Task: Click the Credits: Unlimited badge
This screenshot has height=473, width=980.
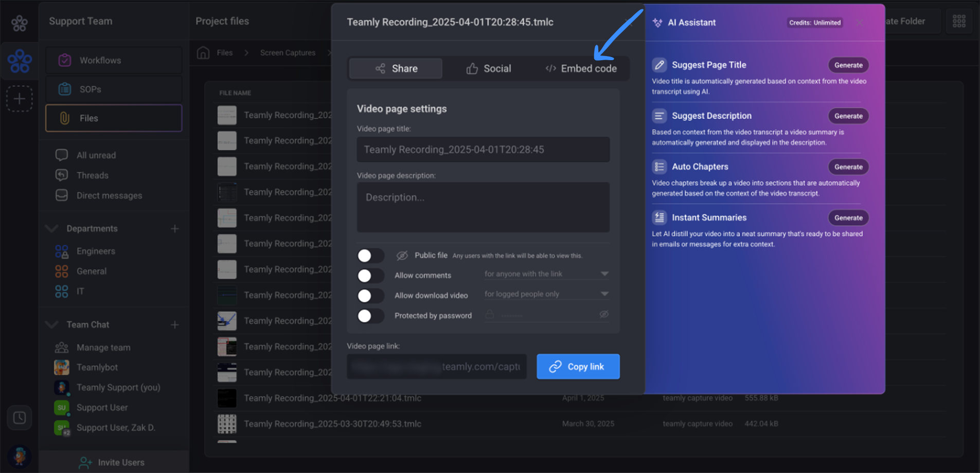Action: 815,23
